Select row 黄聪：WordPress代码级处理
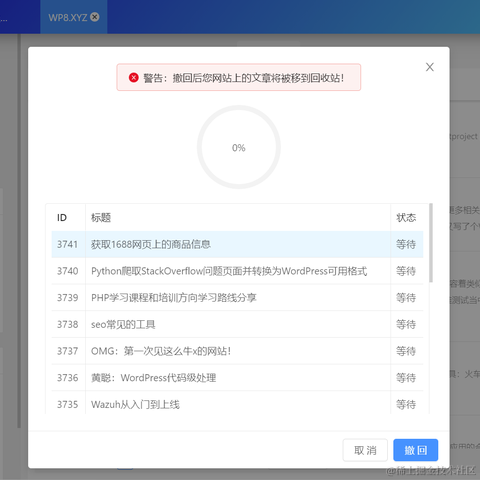Screen dimensions: 480x480 tap(237, 378)
